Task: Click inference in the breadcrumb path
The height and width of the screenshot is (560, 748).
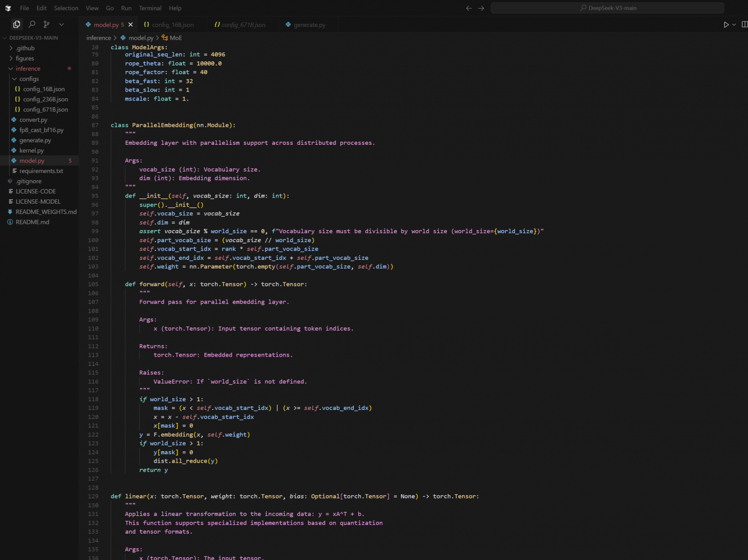Action: coord(98,37)
